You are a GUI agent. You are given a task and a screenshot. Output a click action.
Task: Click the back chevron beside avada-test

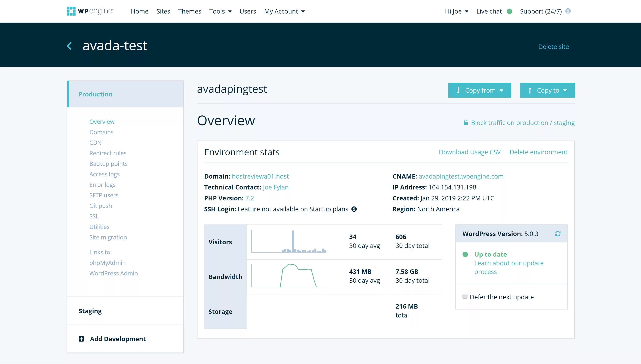[69, 46]
